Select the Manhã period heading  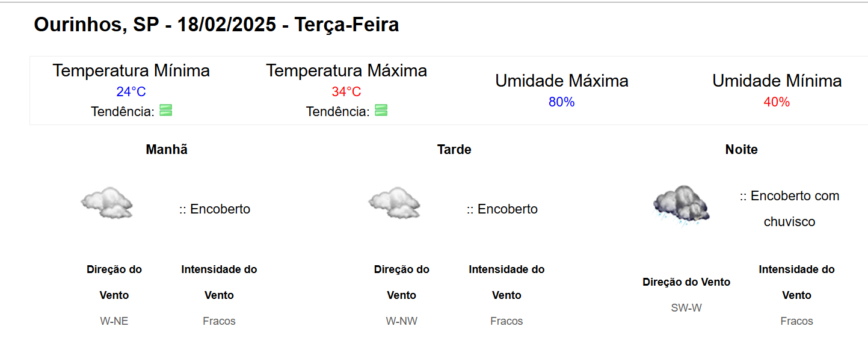[x=167, y=150]
